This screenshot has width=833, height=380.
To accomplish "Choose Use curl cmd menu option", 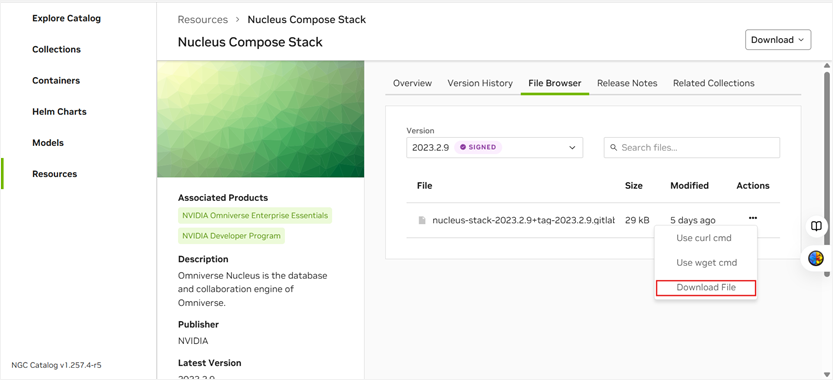I will pos(703,238).
